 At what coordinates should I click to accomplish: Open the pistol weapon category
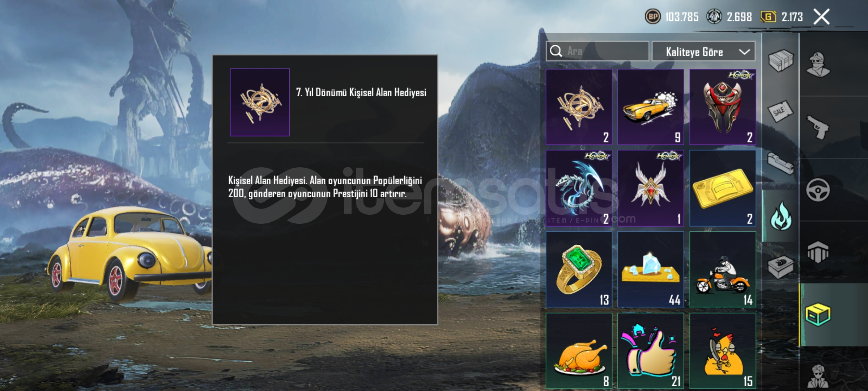point(817,127)
